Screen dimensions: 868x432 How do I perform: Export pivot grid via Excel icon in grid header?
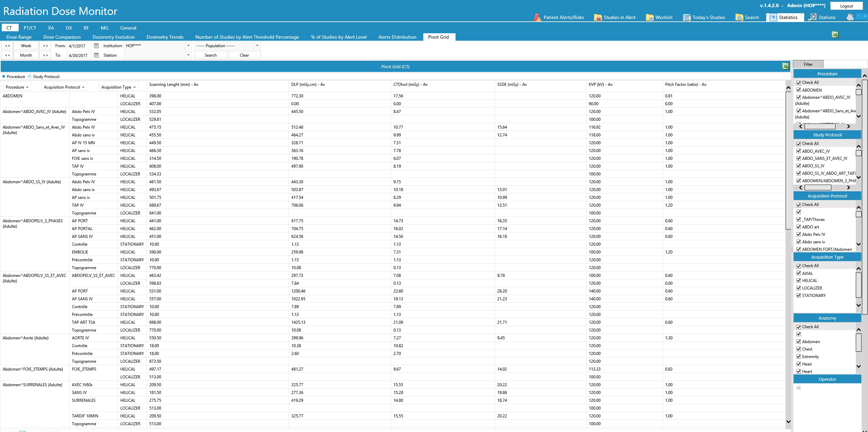[785, 67]
